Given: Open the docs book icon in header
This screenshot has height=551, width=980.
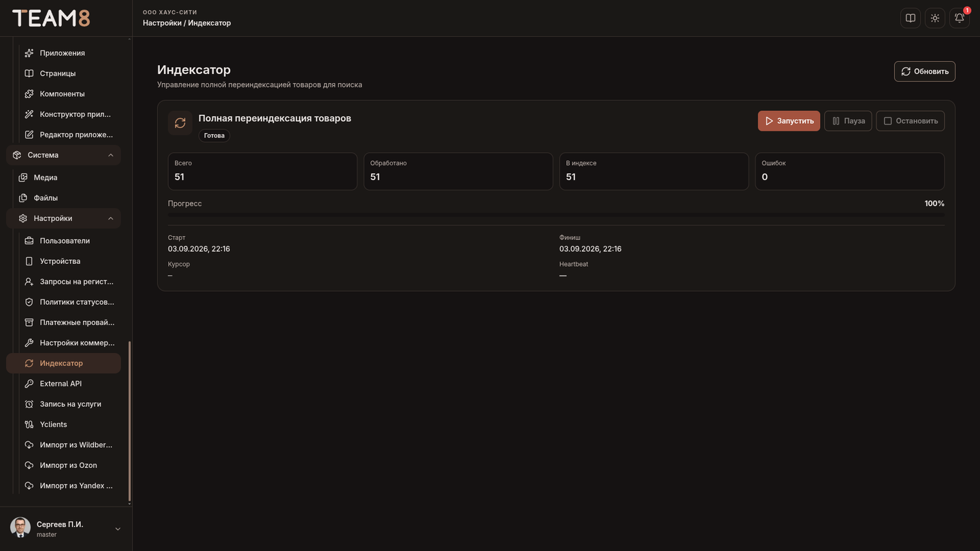Looking at the screenshot, I should [x=911, y=18].
